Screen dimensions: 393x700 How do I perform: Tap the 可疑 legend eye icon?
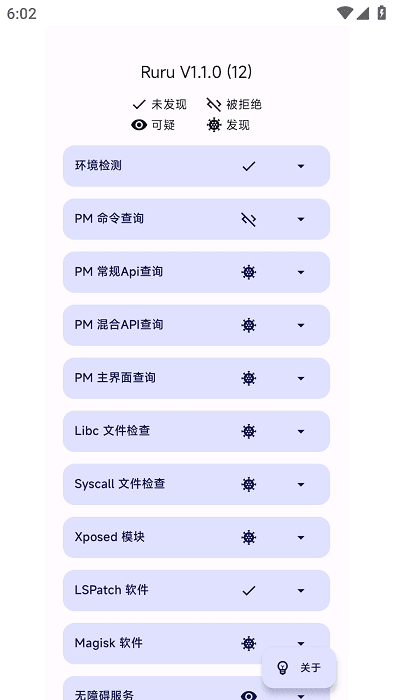click(139, 125)
